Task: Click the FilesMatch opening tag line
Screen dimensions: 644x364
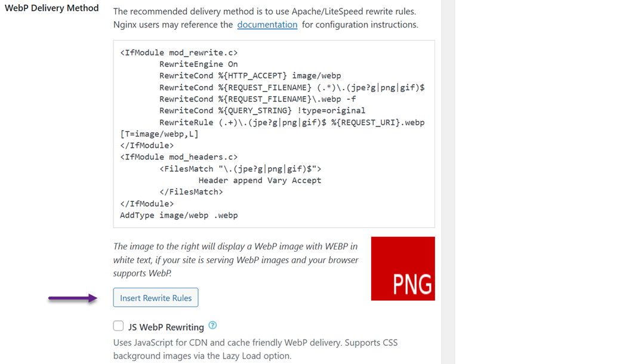Action: pos(240,169)
